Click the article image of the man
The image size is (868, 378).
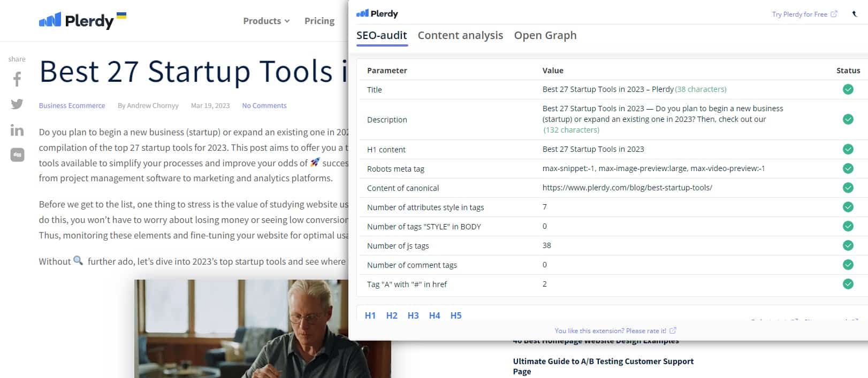tap(262, 328)
